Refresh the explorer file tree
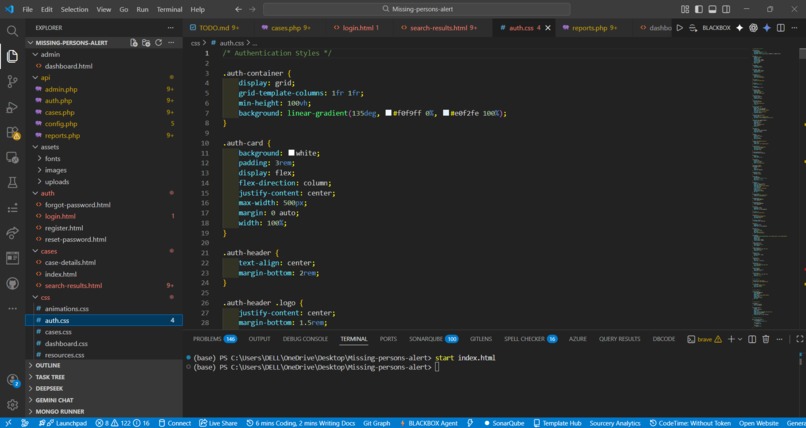 pos(158,43)
